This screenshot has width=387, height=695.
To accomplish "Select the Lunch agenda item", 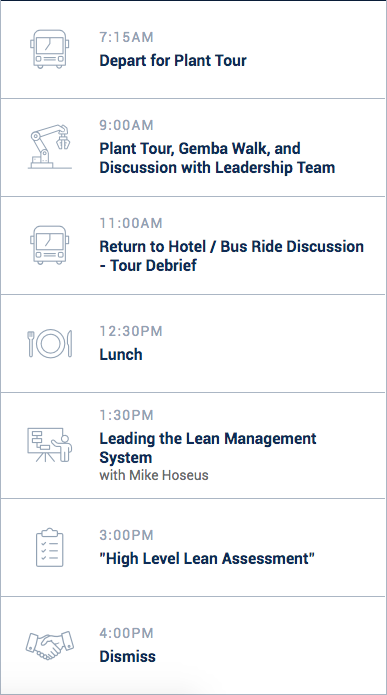I will point(121,355).
